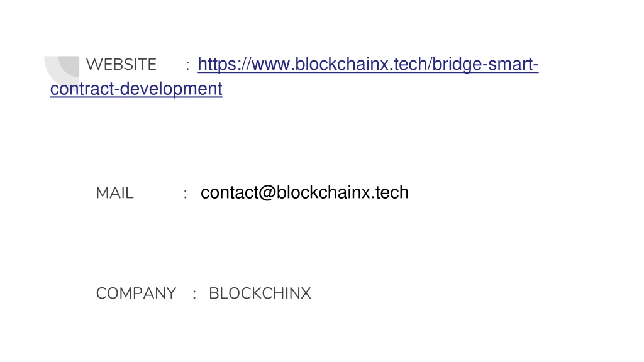
Task: Click the gray quarter-circle decorative shape
Action: point(62,70)
